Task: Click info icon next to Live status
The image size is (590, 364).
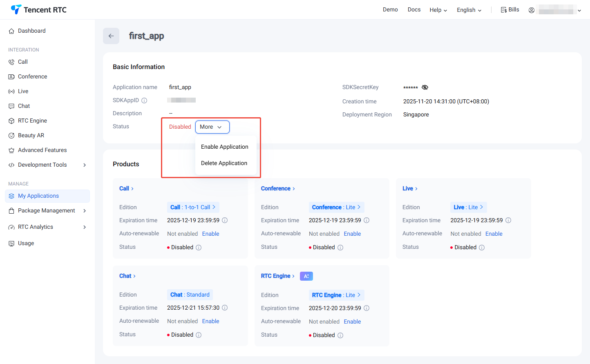Action: [x=482, y=248]
